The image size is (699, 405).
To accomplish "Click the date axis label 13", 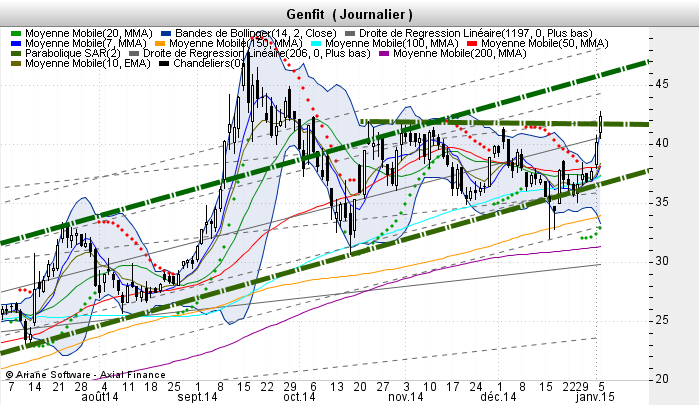I will (337, 387).
